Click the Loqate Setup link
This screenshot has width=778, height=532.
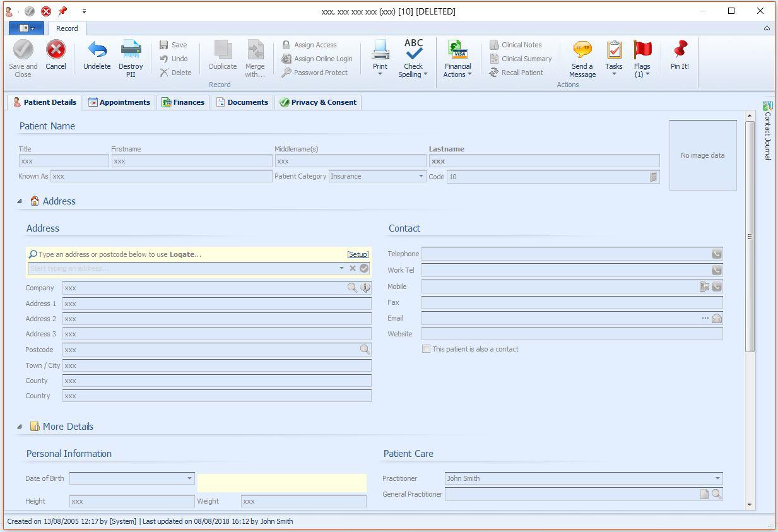358,254
